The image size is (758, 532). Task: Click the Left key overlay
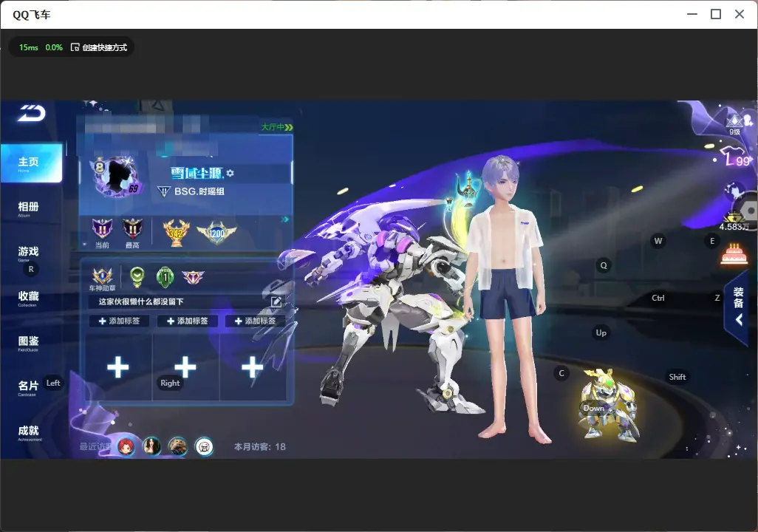(53, 383)
